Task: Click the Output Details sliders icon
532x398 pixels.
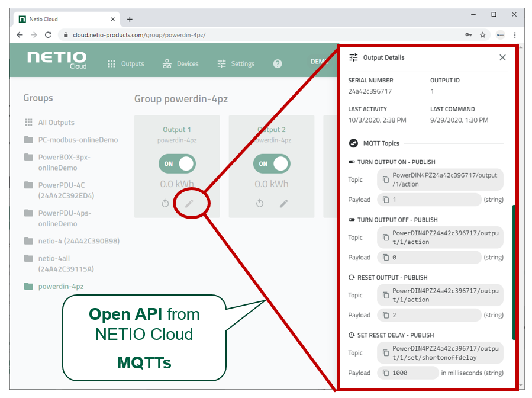Action: click(353, 57)
